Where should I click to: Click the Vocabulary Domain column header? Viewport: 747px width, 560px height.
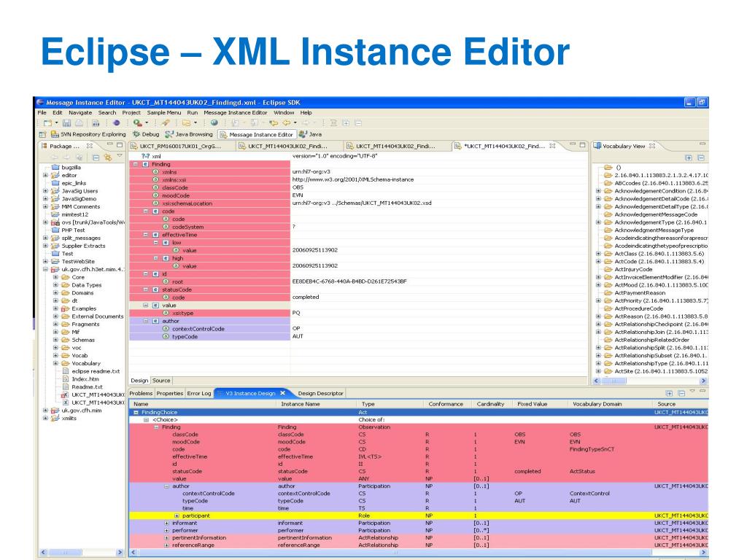[597, 404]
